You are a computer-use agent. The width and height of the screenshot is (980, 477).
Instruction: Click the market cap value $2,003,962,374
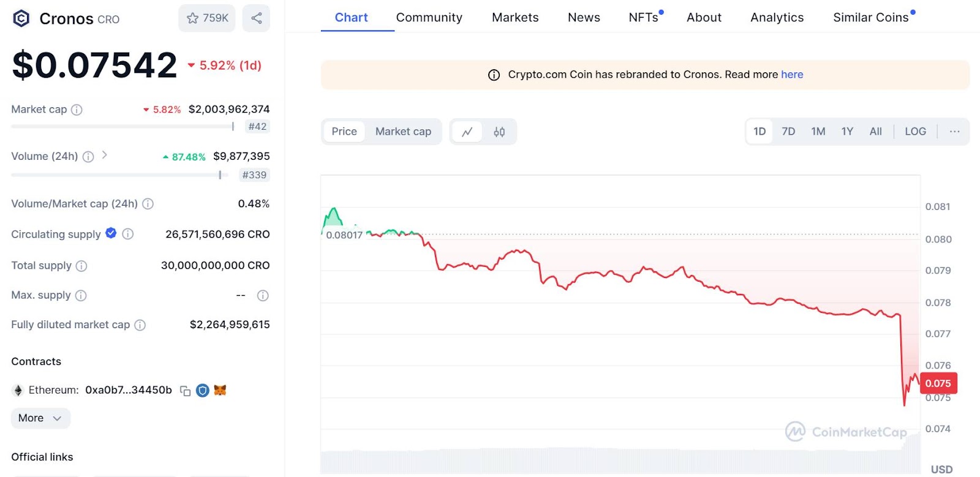pyautogui.click(x=229, y=109)
